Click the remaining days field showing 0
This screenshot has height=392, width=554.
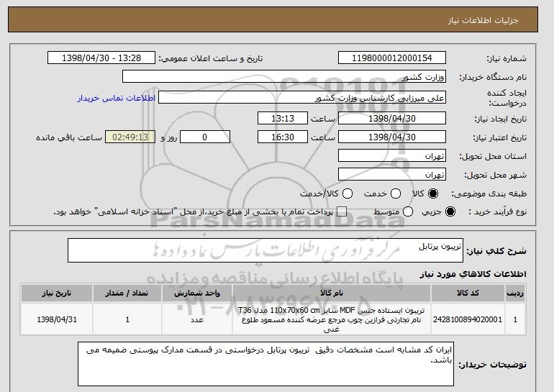205,137
